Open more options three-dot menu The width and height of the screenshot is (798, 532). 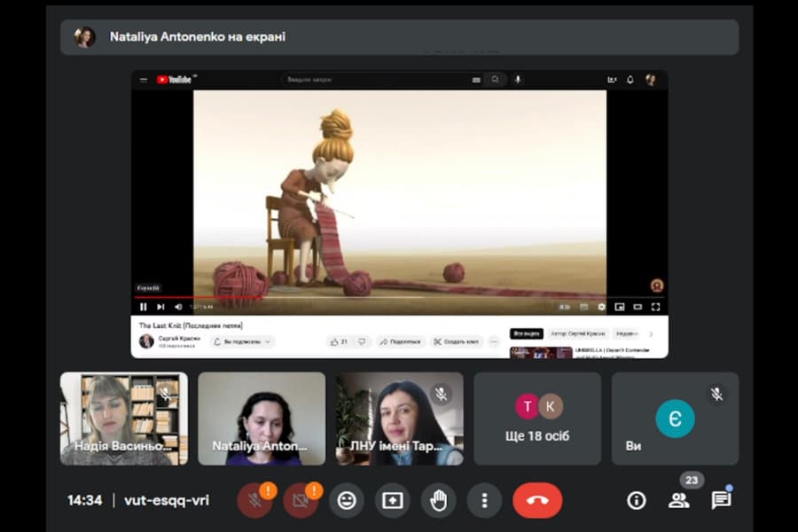(484, 500)
